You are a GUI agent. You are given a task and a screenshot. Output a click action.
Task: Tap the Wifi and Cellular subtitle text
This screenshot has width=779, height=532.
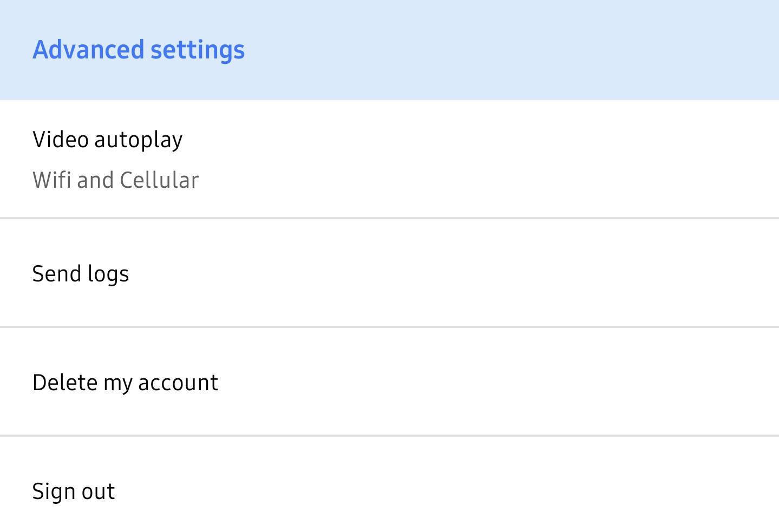pos(116,180)
